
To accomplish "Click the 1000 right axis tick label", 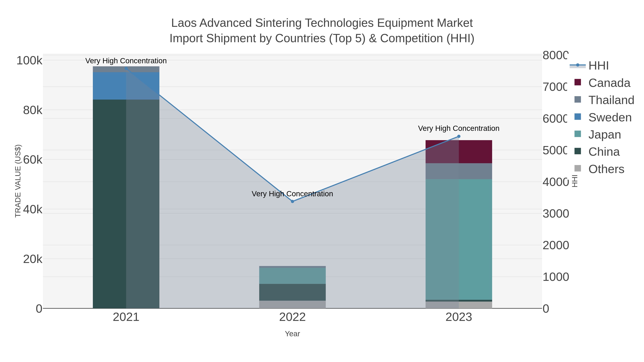I will [556, 277].
